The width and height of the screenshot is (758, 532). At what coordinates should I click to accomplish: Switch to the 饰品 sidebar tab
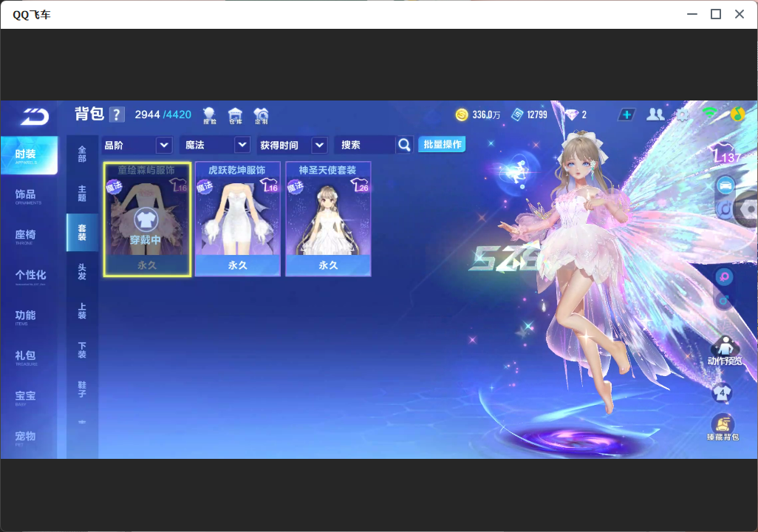(29, 196)
